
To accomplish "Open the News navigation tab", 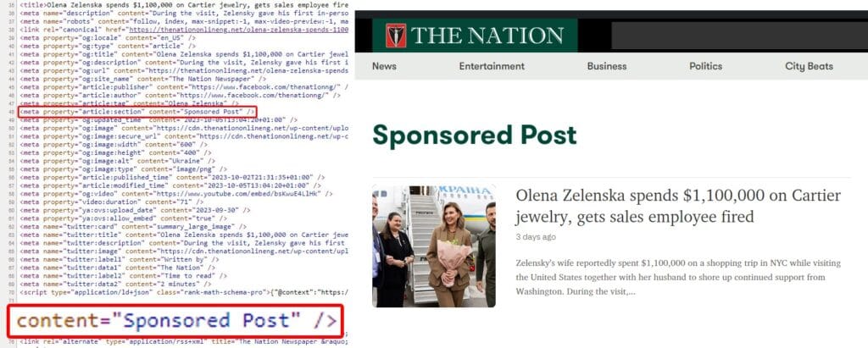I will coord(384,66).
